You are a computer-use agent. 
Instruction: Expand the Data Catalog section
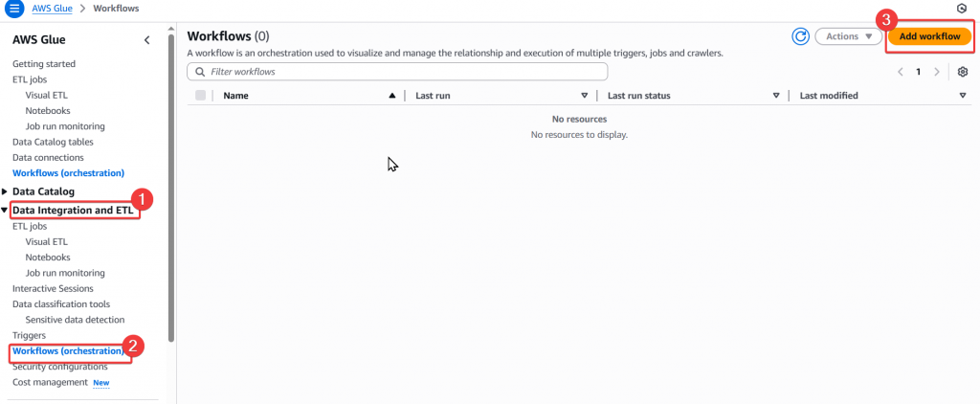coord(5,191)
